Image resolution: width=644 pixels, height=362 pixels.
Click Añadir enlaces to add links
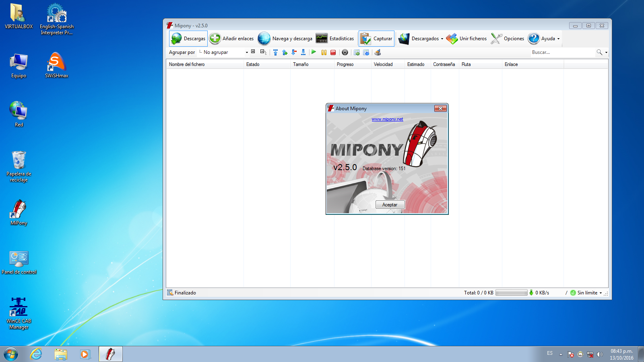pos(232,39)
